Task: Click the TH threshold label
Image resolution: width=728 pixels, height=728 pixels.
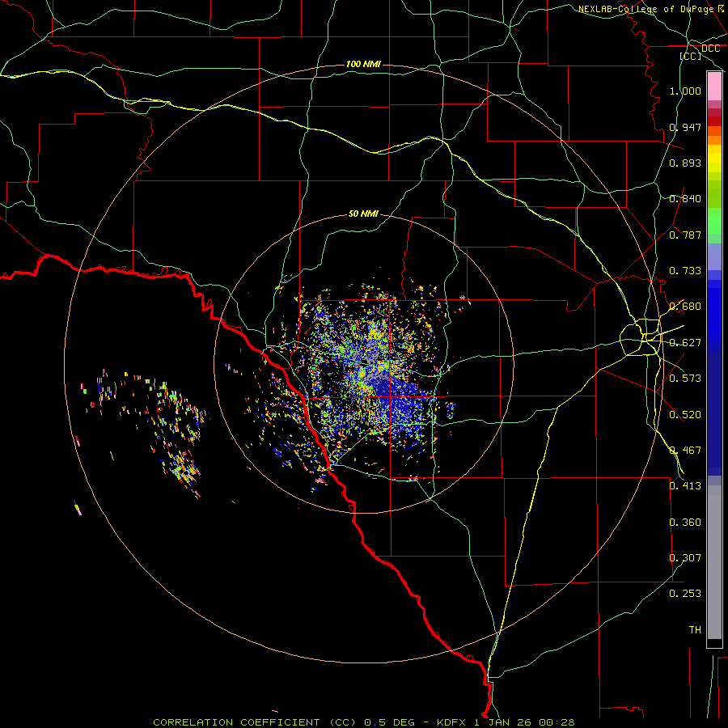Action: [695, 630]
